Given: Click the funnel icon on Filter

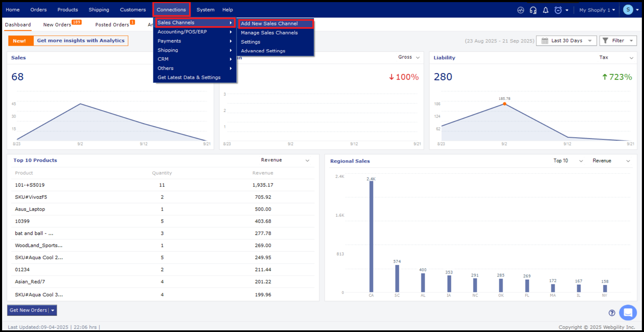Looking at the screenshot, I should click(606, 40).
